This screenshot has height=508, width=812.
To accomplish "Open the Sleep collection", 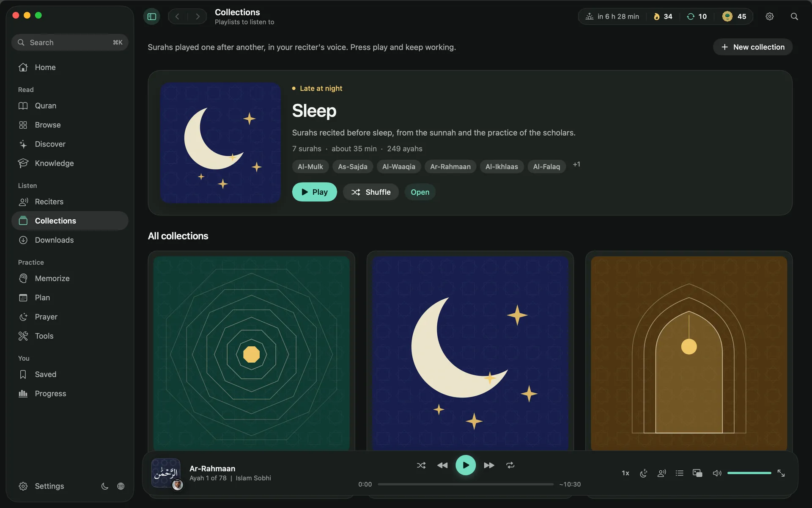I will (420, 192).
